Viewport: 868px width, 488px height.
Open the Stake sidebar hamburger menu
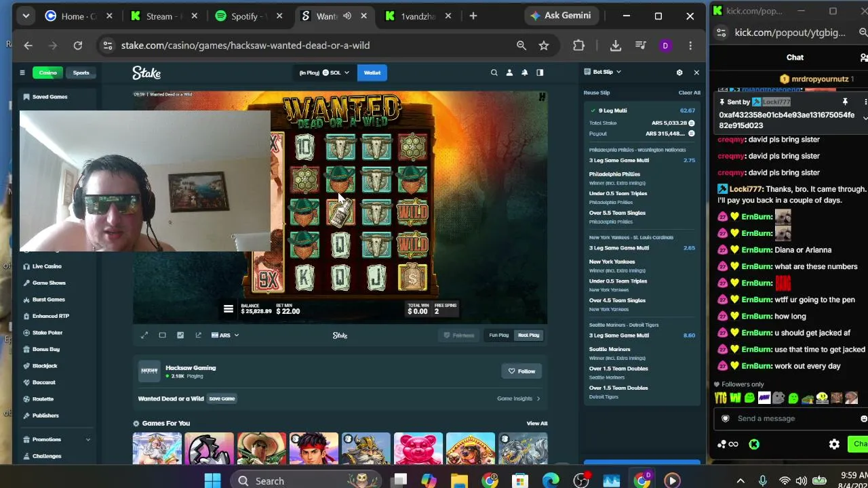point(22,73)
